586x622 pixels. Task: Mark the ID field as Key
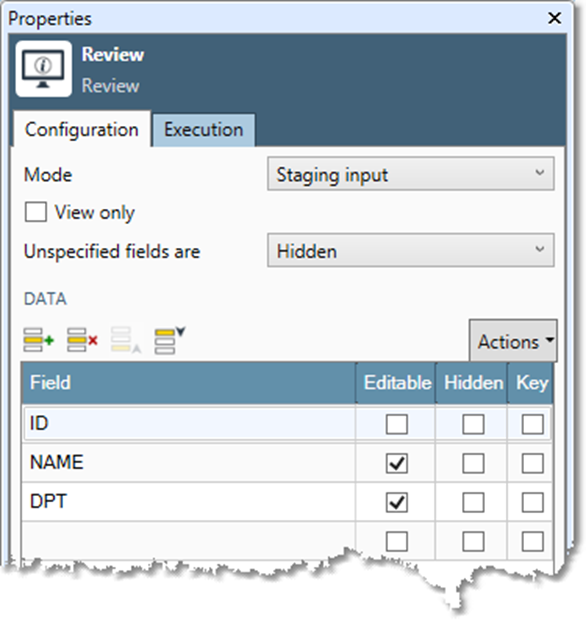coord(532,424)
